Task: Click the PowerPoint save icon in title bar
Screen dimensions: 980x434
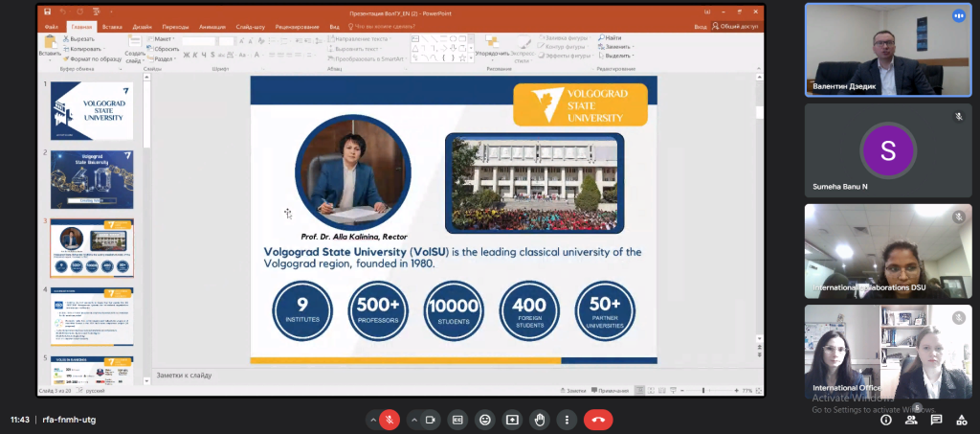Action: [x=48, y=11]
